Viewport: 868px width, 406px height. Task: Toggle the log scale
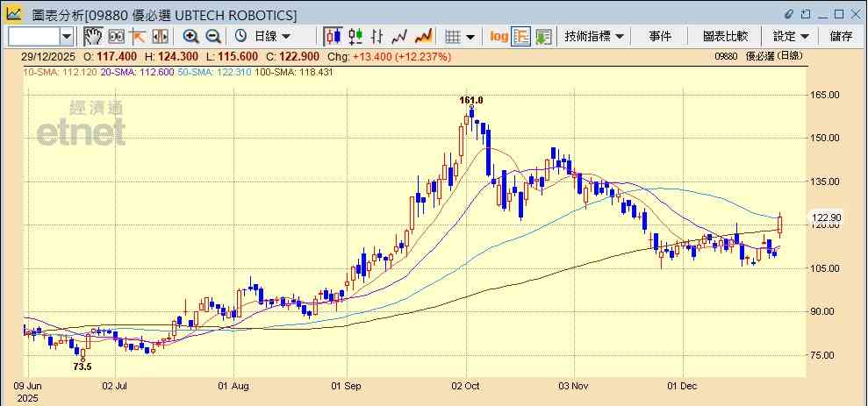499,37
